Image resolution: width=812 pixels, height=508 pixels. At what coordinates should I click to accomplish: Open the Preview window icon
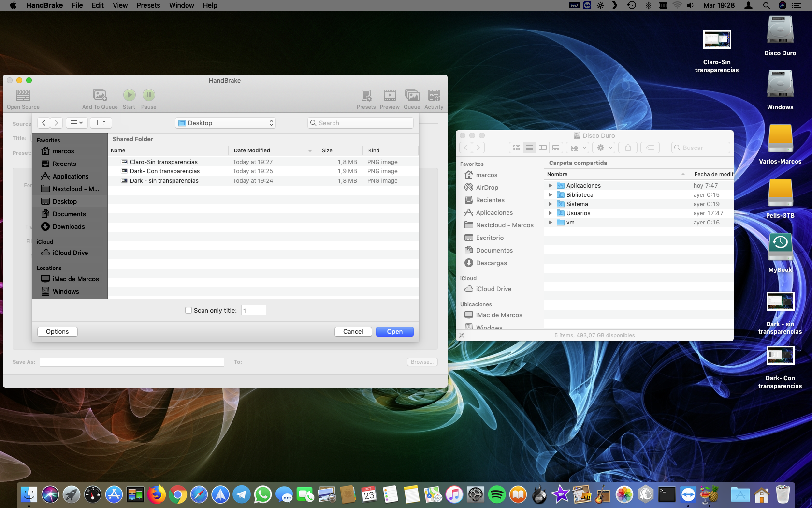tap(390, 95)
